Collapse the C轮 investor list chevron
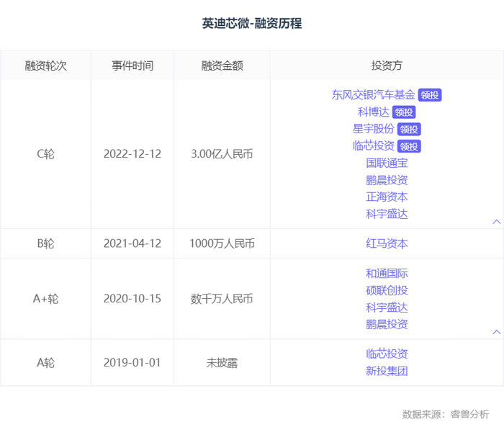Viewport: 504px width, 440px height. (496, 222)
